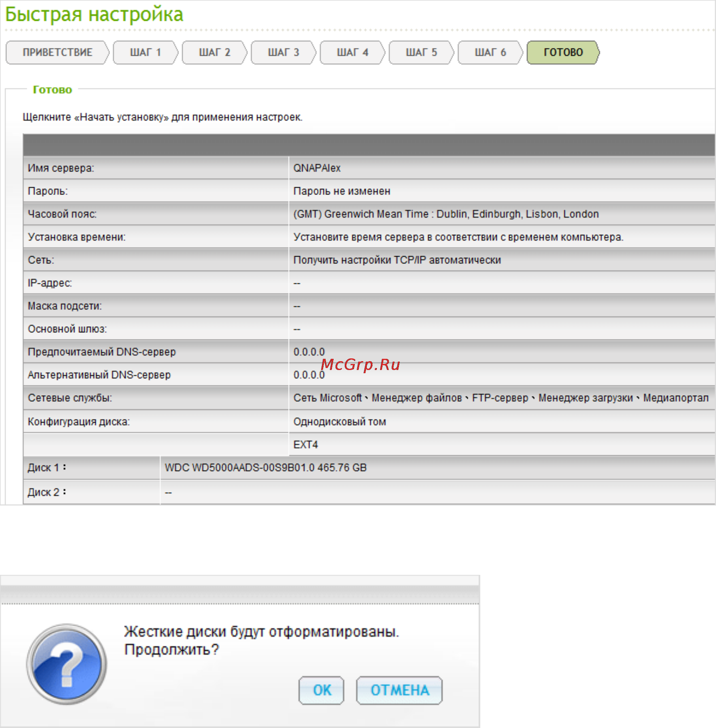This screenshot has height=728, width=716.
Task: Open wizard step ШАГ 1
Action: [146, 53]
